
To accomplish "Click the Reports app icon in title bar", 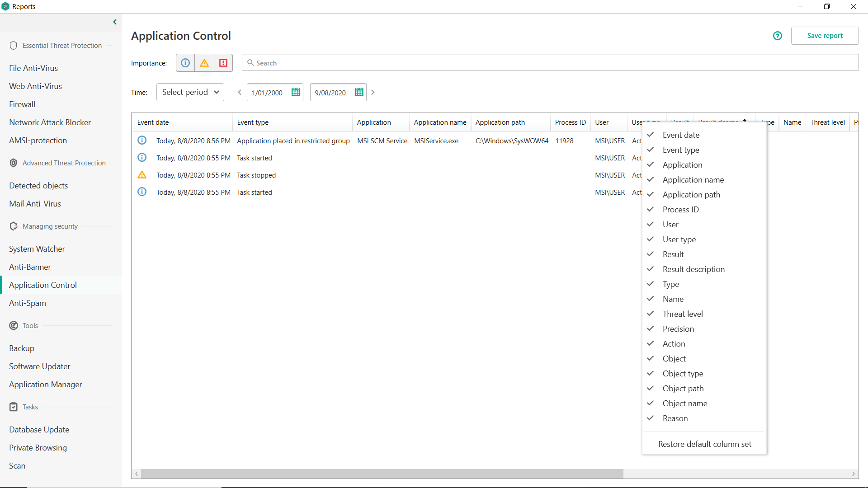I will (5, 6).
